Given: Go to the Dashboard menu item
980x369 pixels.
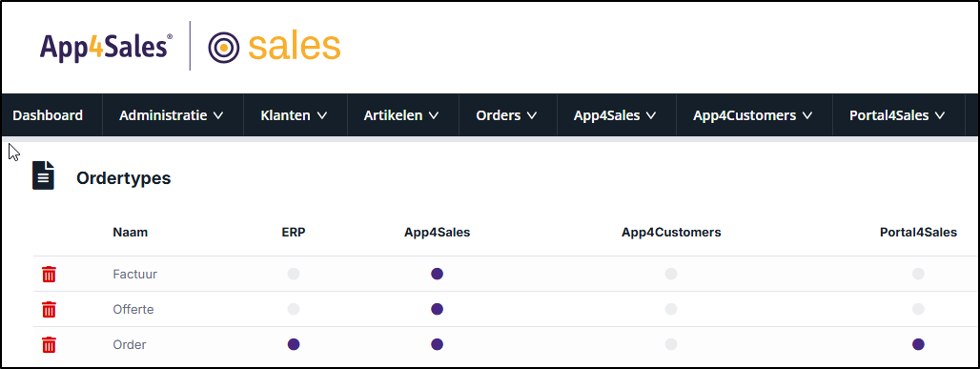Looking at the screenshot, I should [x=48, y=115].
